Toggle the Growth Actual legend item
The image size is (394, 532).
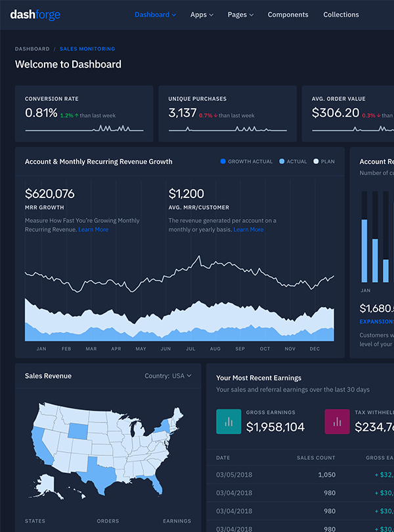[246, 161]
